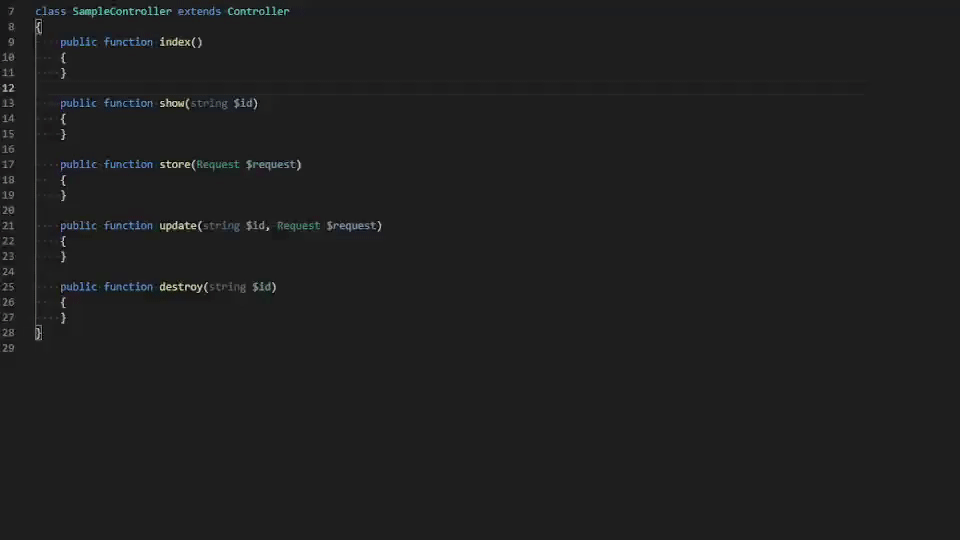Image resolution: width=960 pixels, height=540 pixels.
Task: Click Request type in update method
Action: pyautogui.click(x=298, y=225)
